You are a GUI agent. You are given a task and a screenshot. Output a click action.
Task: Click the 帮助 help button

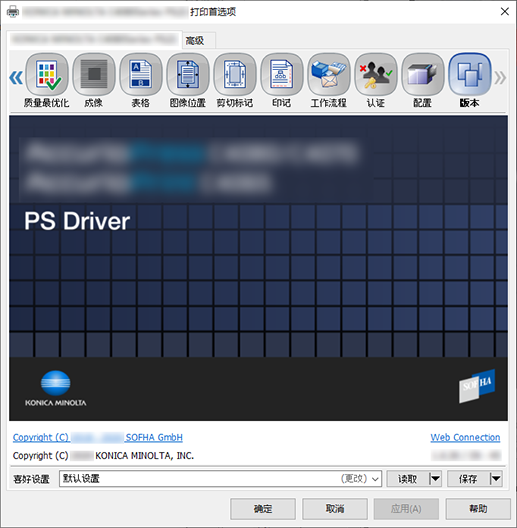pyautogui.click(x=478, y=509)
